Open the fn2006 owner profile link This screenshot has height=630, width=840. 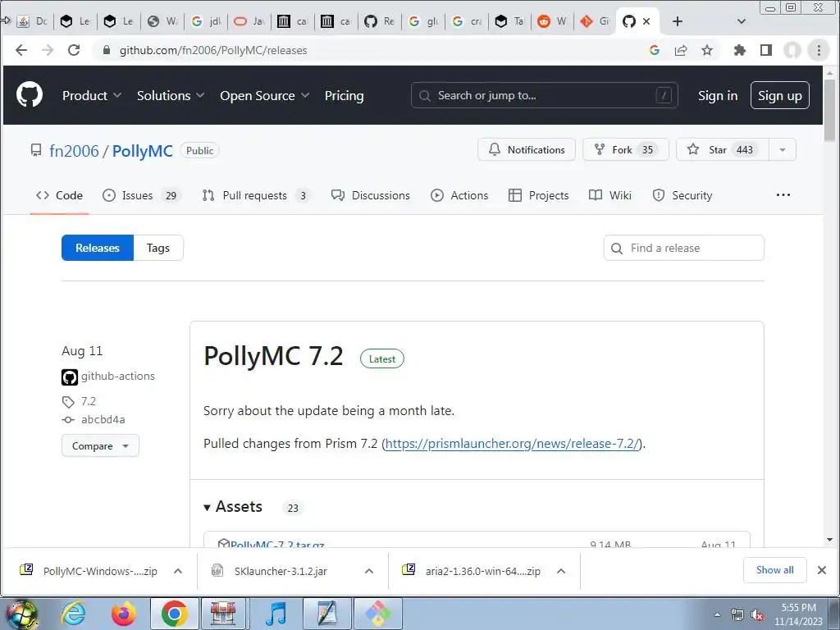tap(74, 151)
